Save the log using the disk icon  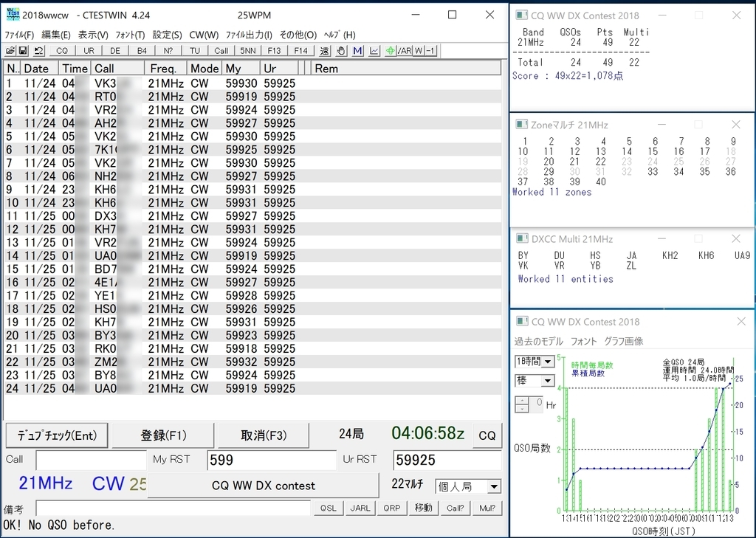[x=24, y=50]
